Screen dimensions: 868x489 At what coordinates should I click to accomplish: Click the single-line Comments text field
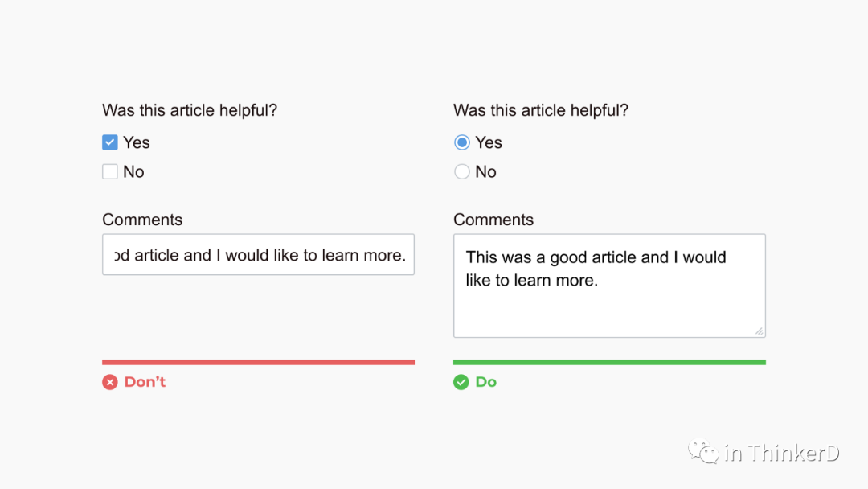tap(258, 255)
